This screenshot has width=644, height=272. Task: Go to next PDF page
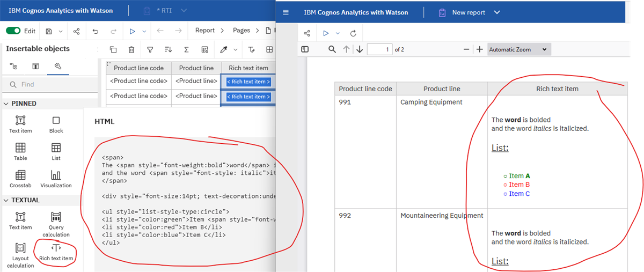pyautogui.click(x=359, y=49)
